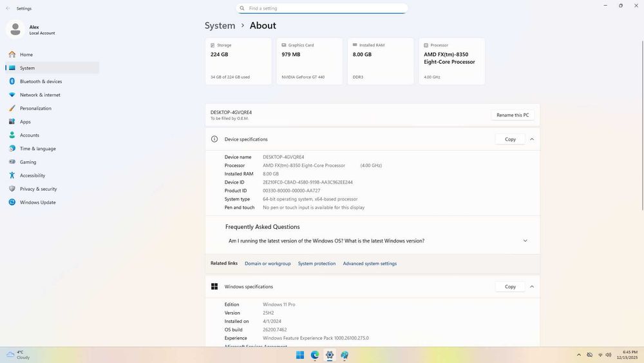Launch Microsoft Edge from the taskbar
This screenshot has height=363, width=644.
point(315,355)
